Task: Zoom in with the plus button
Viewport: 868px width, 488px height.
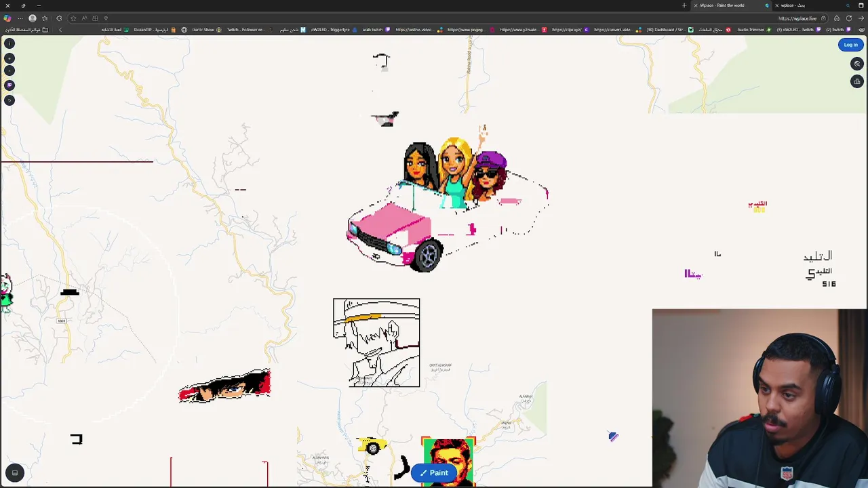Action: pos(9,58)
